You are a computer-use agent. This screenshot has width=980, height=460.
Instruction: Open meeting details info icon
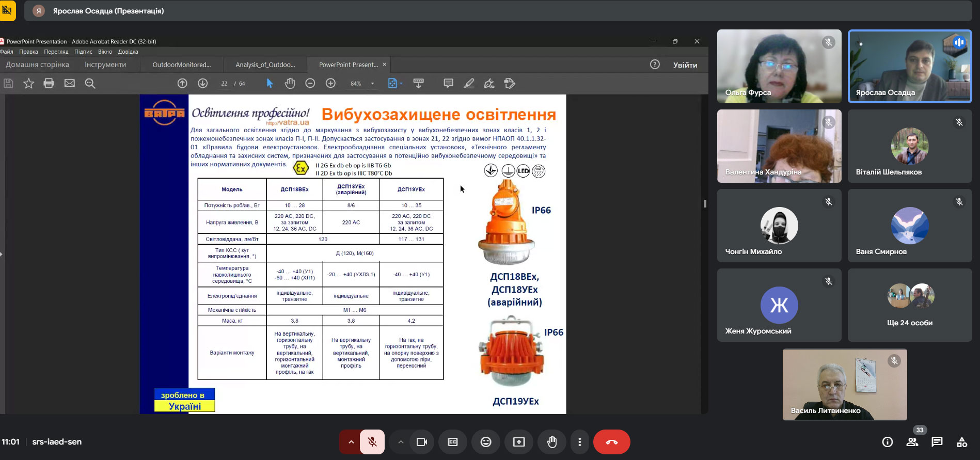[x=888, y=442]
